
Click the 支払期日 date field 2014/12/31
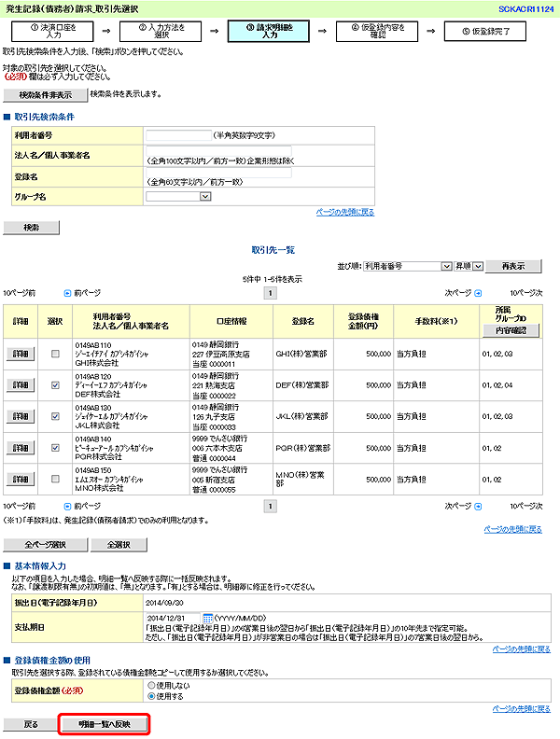tap(173, 618)
